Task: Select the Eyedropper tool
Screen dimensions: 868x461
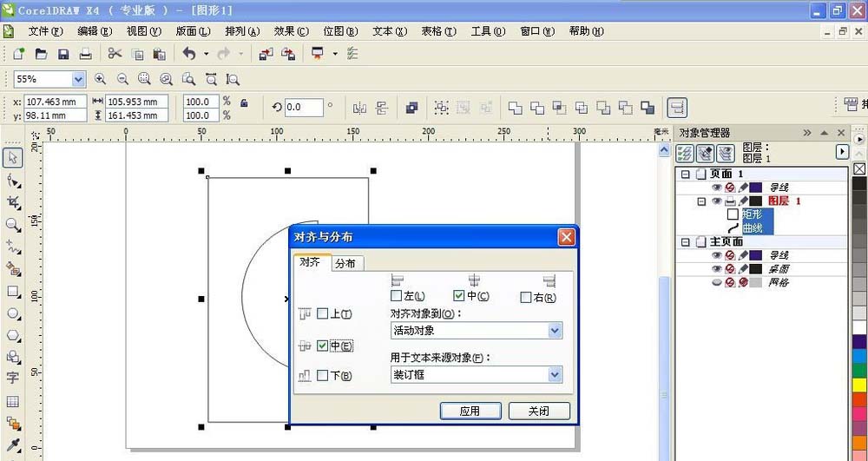Action: (13, 445)
